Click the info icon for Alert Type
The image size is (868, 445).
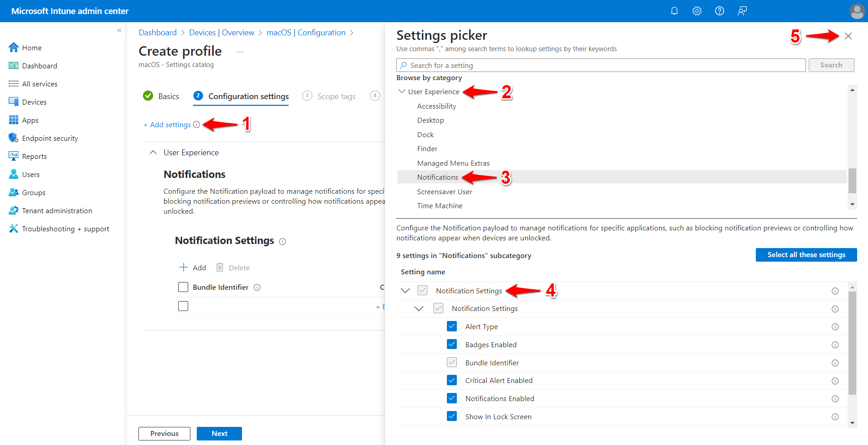click(835, 327)
